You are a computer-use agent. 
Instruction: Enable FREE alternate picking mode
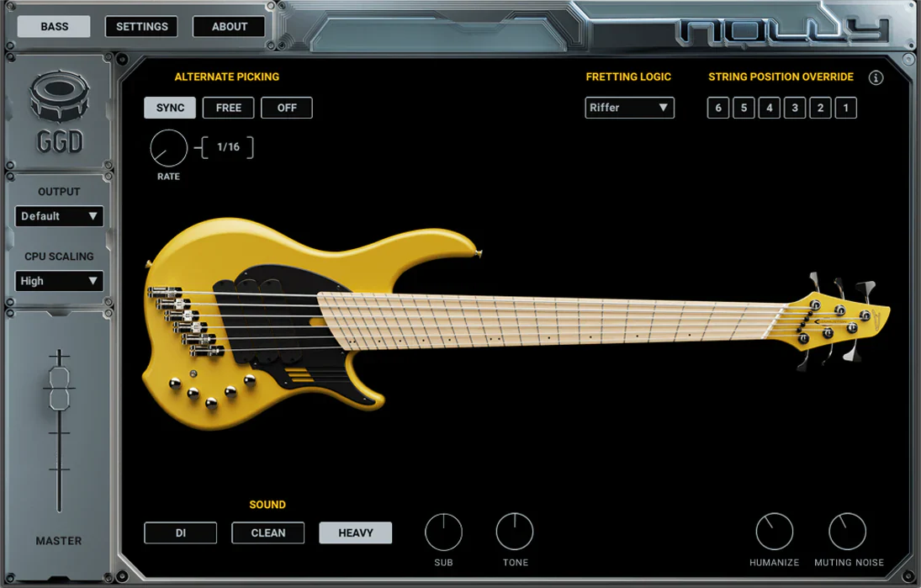point(228,108)
